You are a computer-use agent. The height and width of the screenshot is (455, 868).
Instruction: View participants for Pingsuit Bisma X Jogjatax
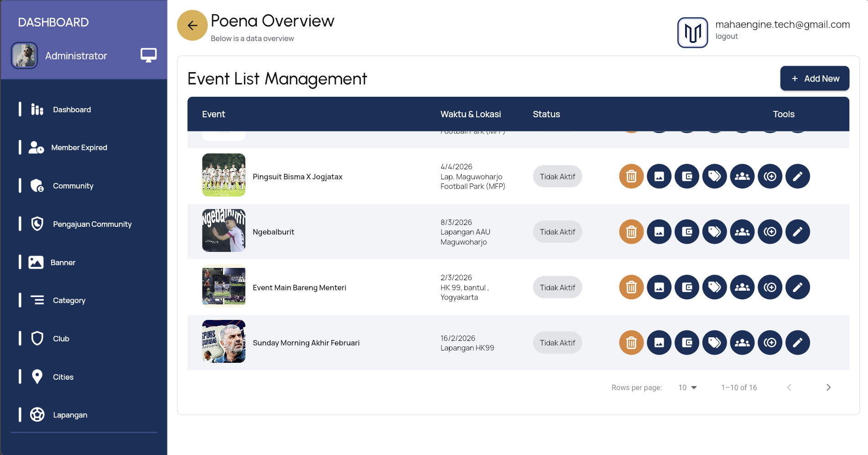(x=743, y=176)
